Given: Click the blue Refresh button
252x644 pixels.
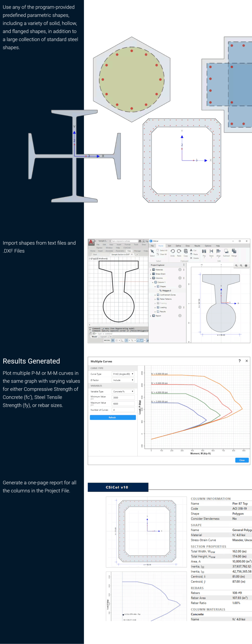Looking at the screenshot, I should tap(113, 417).
